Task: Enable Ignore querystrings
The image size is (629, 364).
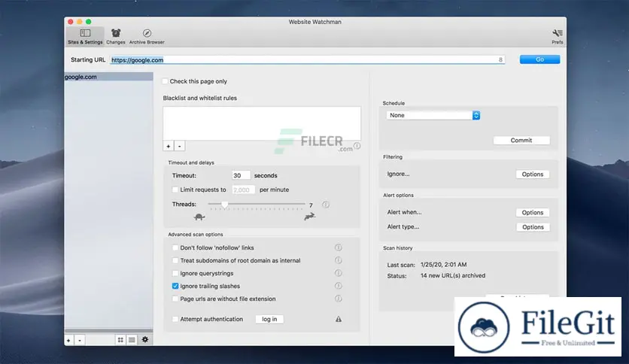Action: point(175,274)
